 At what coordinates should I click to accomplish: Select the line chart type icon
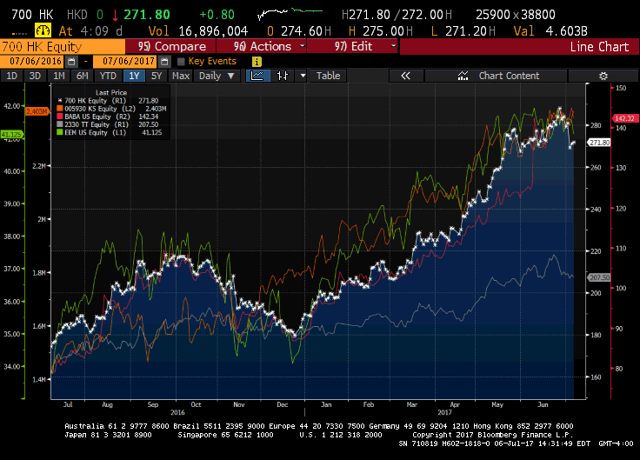[x=258, y=76]
